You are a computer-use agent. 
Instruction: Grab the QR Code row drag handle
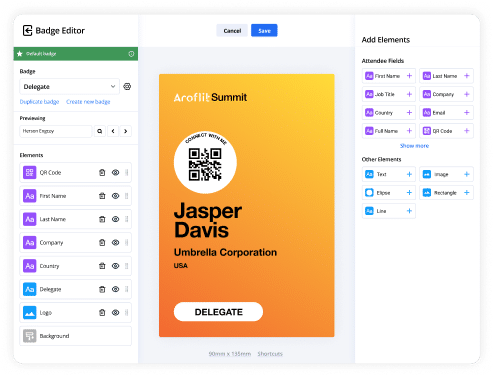[x=127, y=172]
